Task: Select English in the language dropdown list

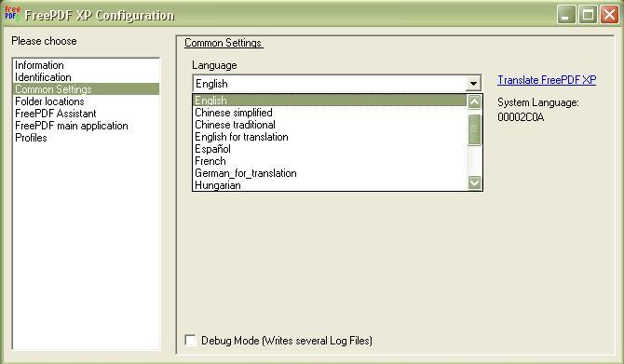Action: (x=330, y=101)
